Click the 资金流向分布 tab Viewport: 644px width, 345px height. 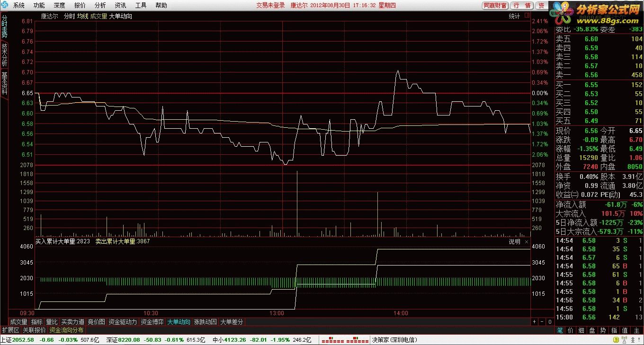[x=66, y=330]
